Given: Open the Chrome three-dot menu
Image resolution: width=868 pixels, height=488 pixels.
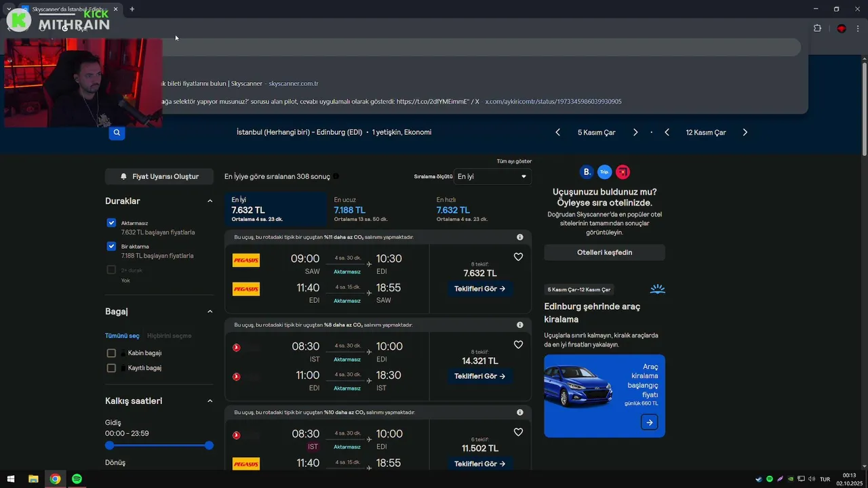Looking at the screenshot, I should 859,28.
